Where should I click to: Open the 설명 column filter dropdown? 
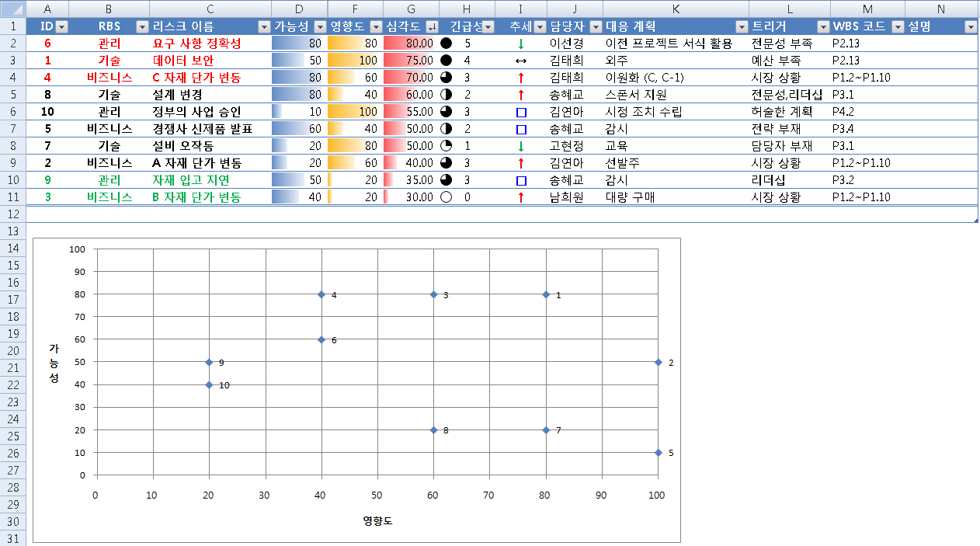click(x=970, y=26)
